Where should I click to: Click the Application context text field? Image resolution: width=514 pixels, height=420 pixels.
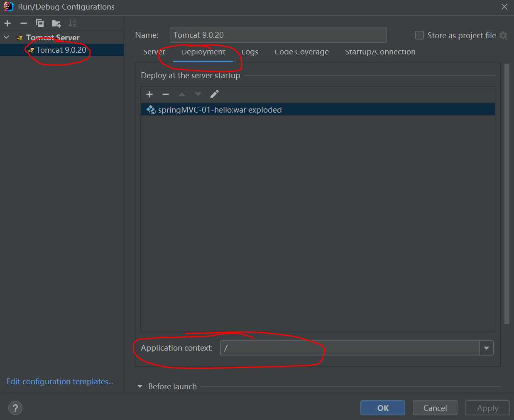(x=350, y=348)
